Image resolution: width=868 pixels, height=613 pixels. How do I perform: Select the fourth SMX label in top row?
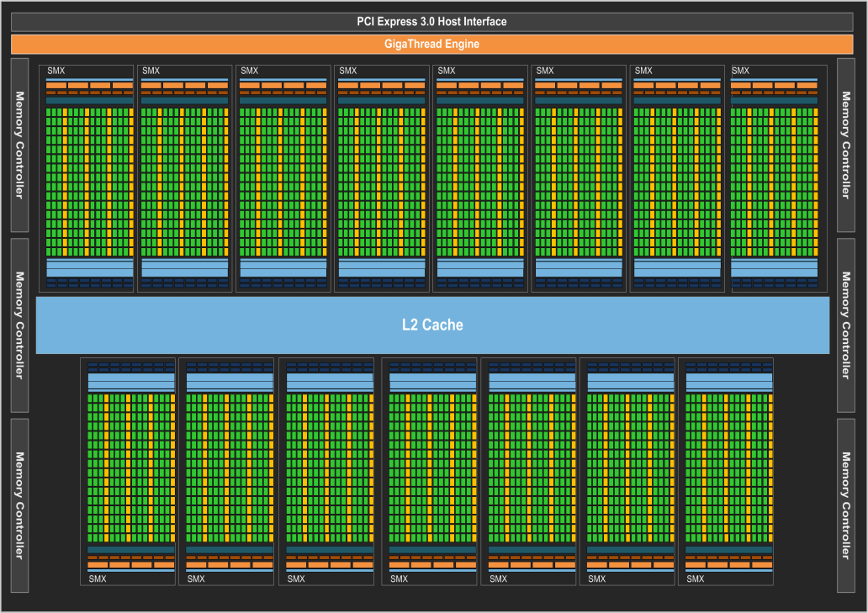[x=348, y=71]
